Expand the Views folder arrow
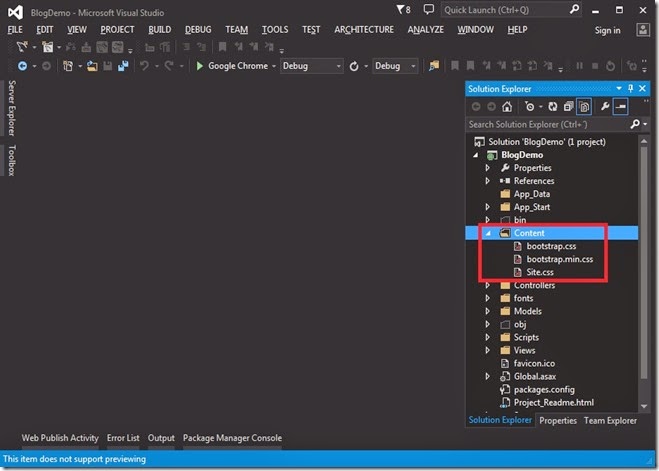This screenshot has height=471, width=659. pyautogui.click(x=488, y=350)
